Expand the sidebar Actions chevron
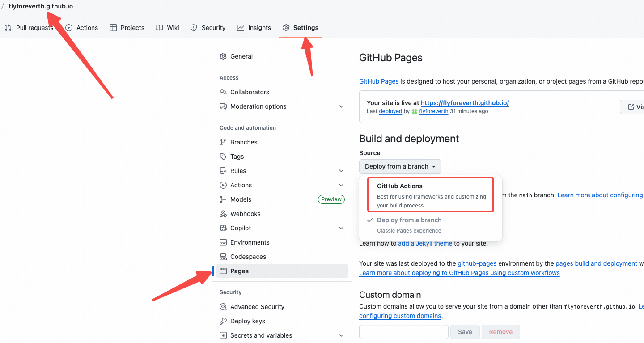Viewport: 644px width, 343px height. click(x=341, y=185)
